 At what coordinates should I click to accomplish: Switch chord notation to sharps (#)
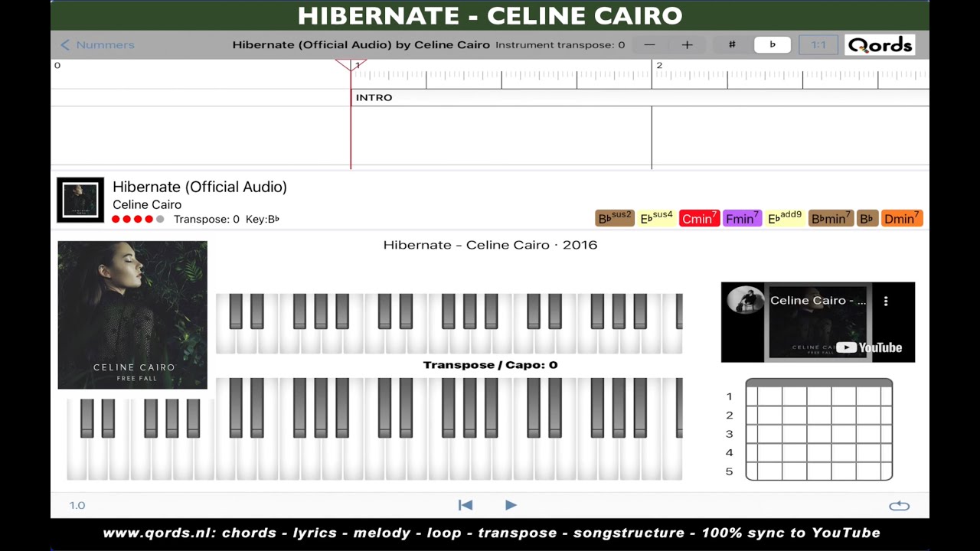[x=732, y=44]
